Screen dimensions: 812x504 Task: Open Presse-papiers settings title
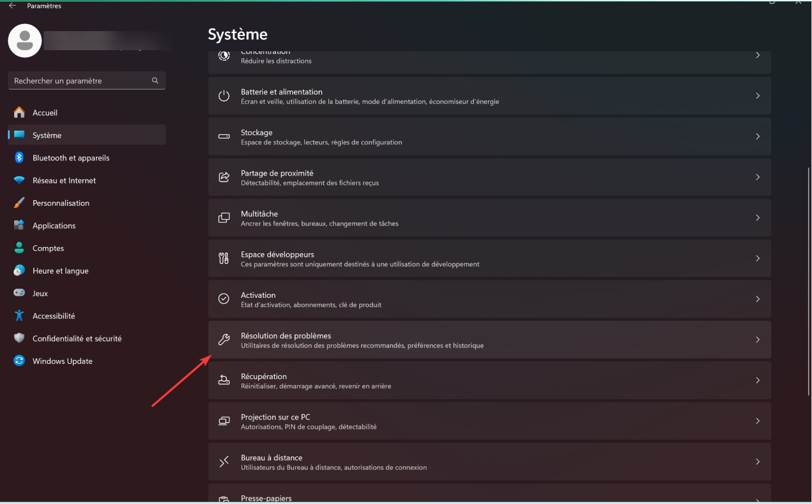point(266,498)
